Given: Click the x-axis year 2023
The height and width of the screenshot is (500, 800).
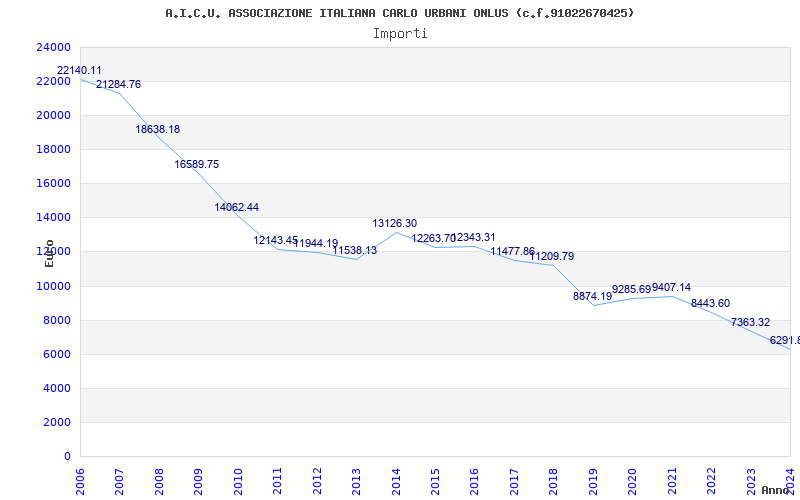Looking at the screenshot, I should click(751, 481).
